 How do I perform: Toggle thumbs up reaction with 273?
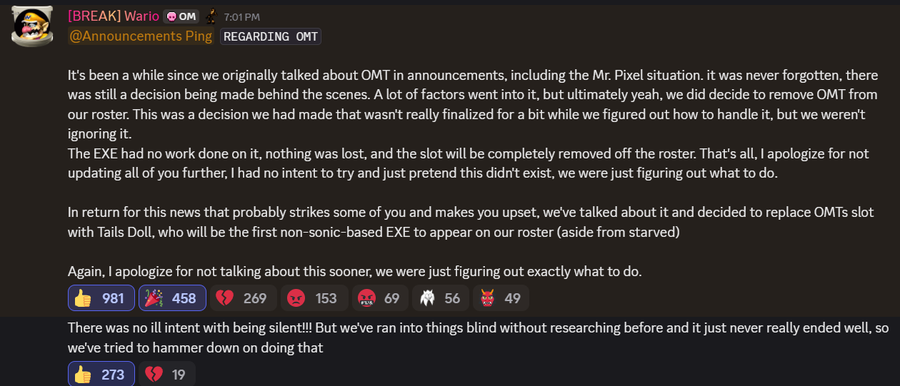[x=102, y=375]
